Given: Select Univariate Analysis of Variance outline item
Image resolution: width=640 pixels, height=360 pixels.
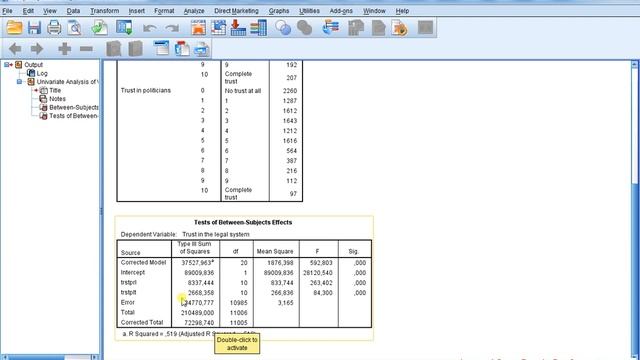Looking at the screenshot, I should click(67, 82).
